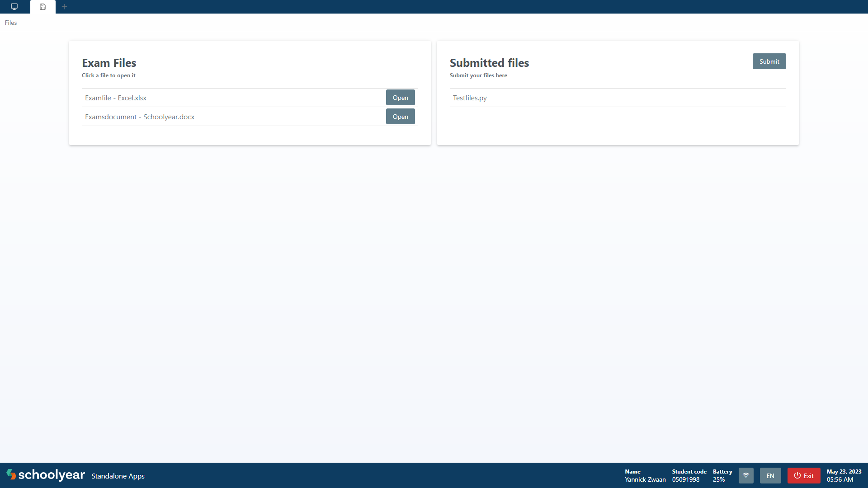Open Examfile - Excel.xlsx
Viewport: 868px width, 488px height.
(x=400, y=98)
